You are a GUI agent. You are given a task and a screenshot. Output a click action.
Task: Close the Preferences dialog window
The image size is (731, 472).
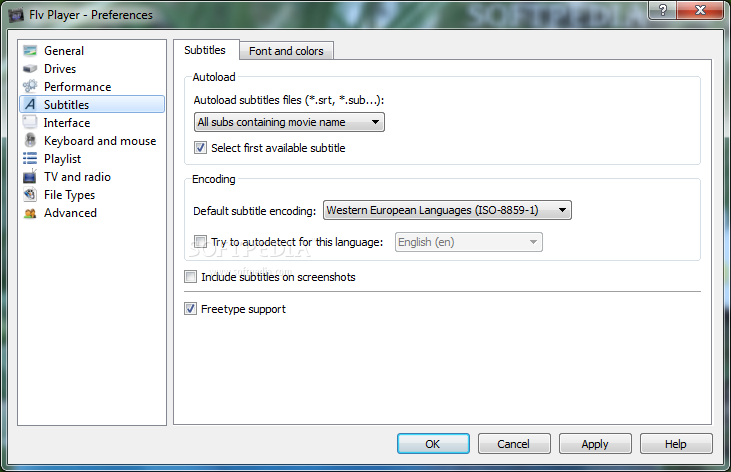tap(700, 10)
